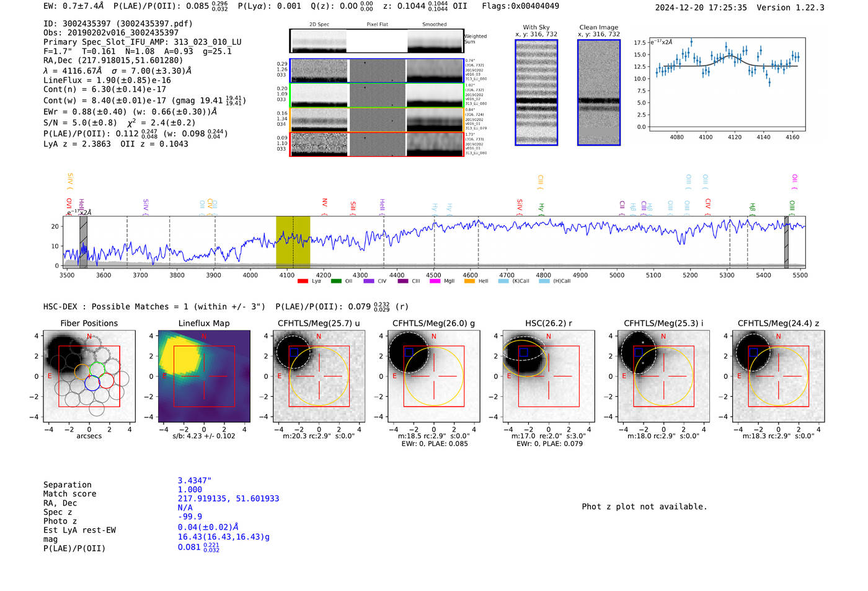Click the orange HeII legend swatch
Screen dimensions: 868x591
point(469,281)
